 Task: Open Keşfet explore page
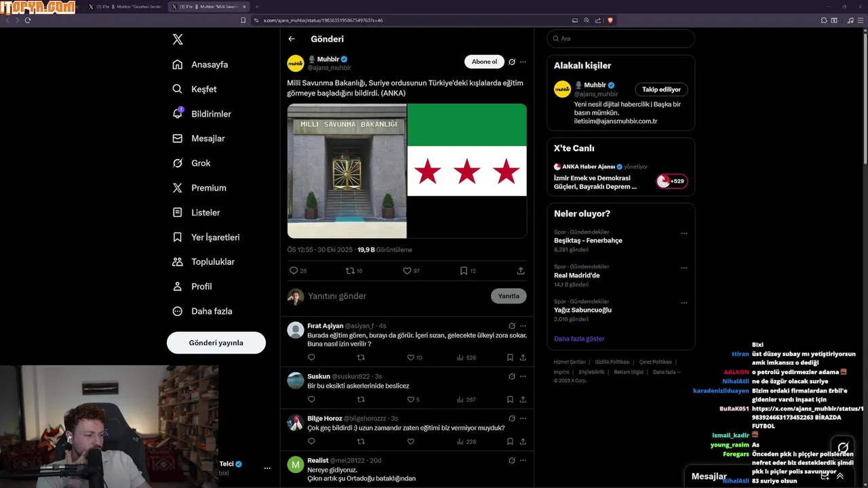click(195, 89)
